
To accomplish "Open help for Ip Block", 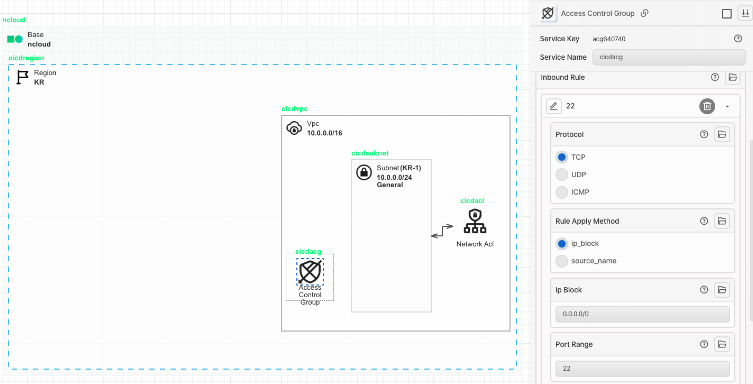I will point(704,289).
